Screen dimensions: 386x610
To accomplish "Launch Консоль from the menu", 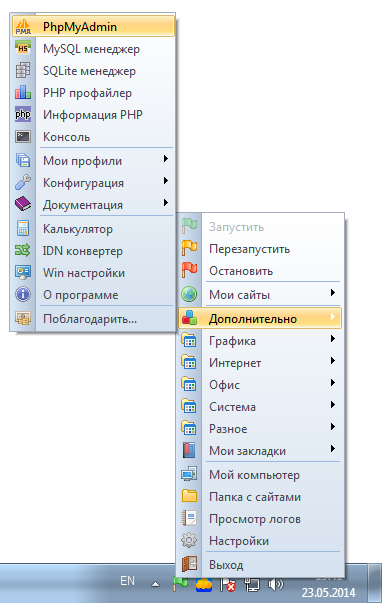I will [93, 137].
